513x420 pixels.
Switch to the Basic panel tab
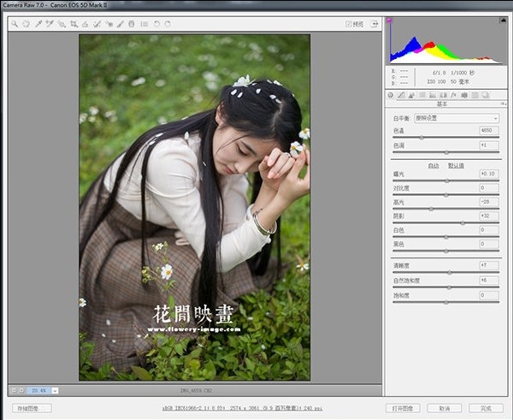tap(391, 95)
